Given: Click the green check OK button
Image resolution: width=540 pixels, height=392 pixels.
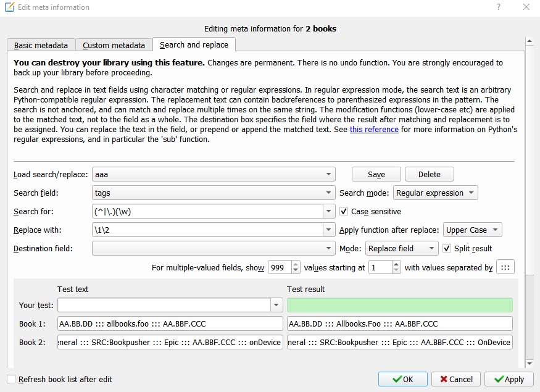Looking at the screenshot, I should coord(404,379).
